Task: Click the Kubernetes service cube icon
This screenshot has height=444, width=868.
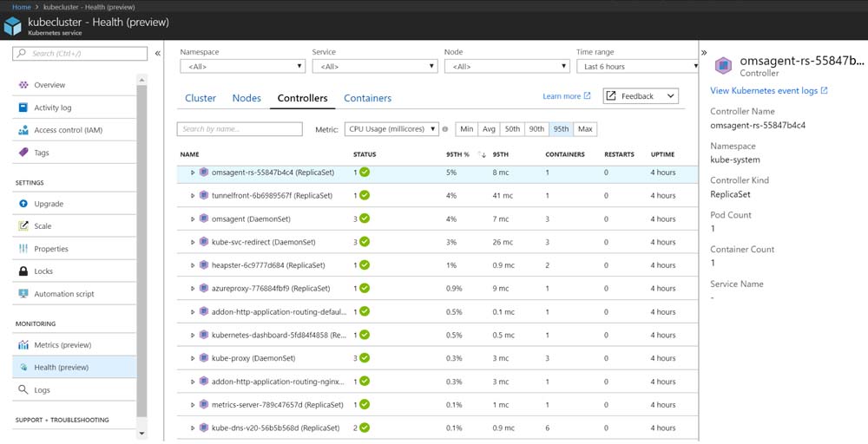Action: (x=12, y=26)
